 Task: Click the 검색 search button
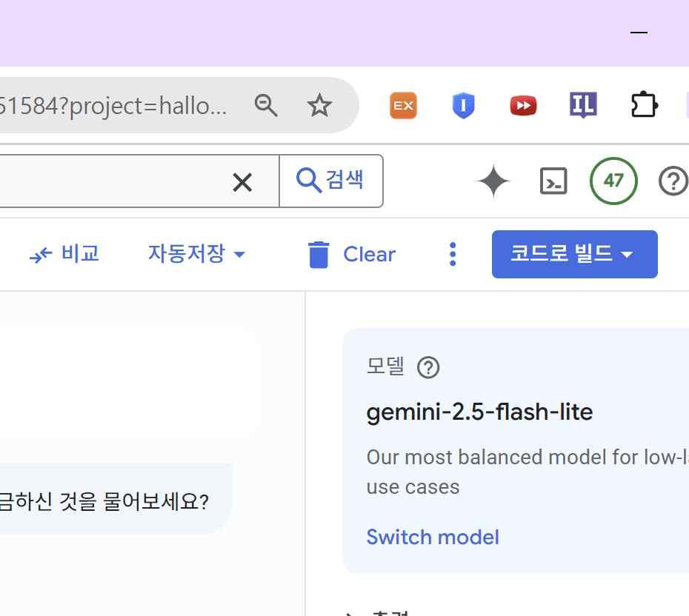coord(331,181)
